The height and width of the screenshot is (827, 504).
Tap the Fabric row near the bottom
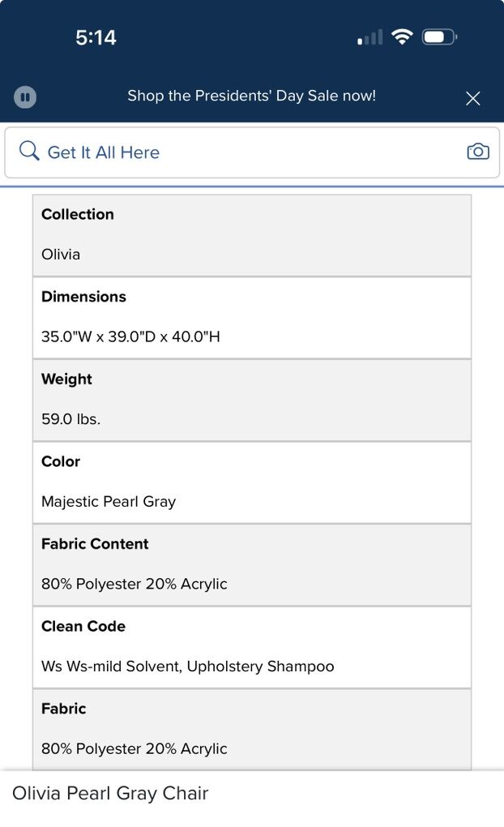(x=251, y=729)
